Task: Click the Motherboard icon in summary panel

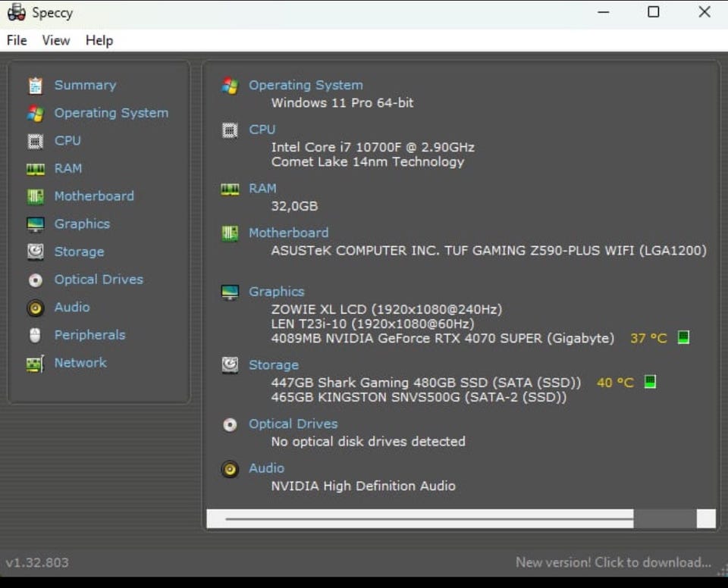Action: (x=230, y=233)
